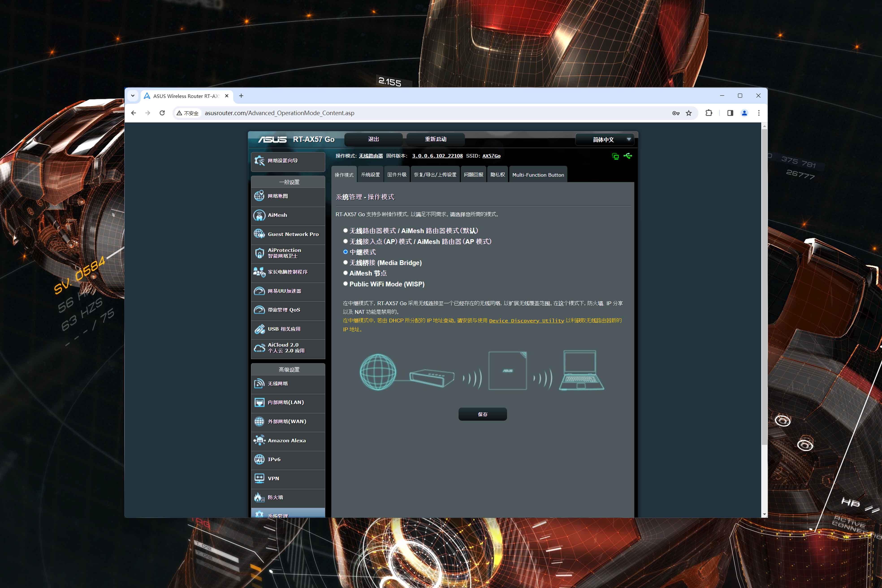
Task: Open the Chrome tab search chevron
Action: (133, 96)
